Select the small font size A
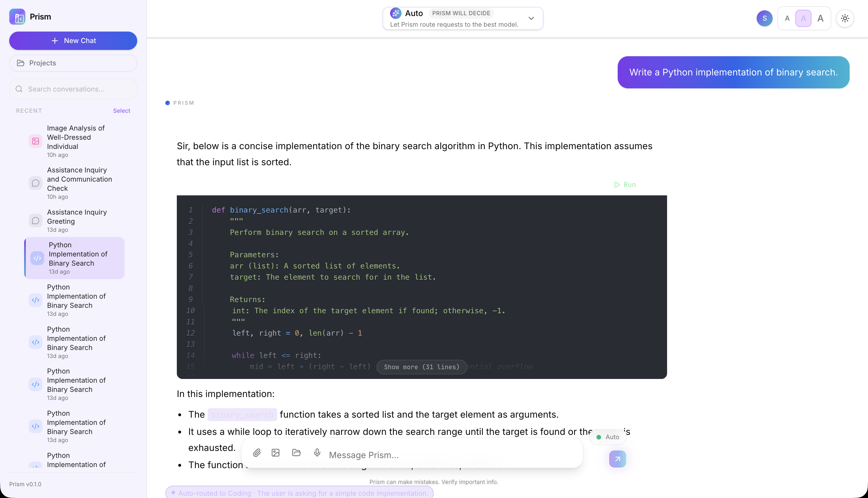 787,18
